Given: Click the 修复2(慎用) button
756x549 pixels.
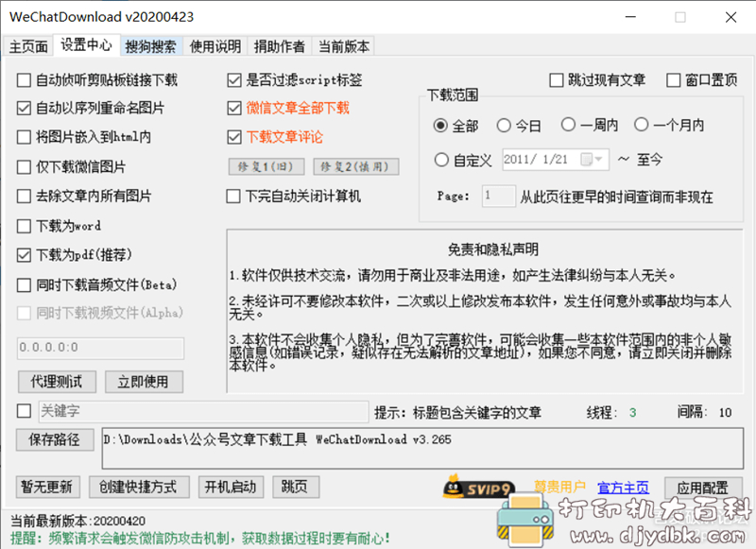Looking at the screenshot, I should coord(356,166).
